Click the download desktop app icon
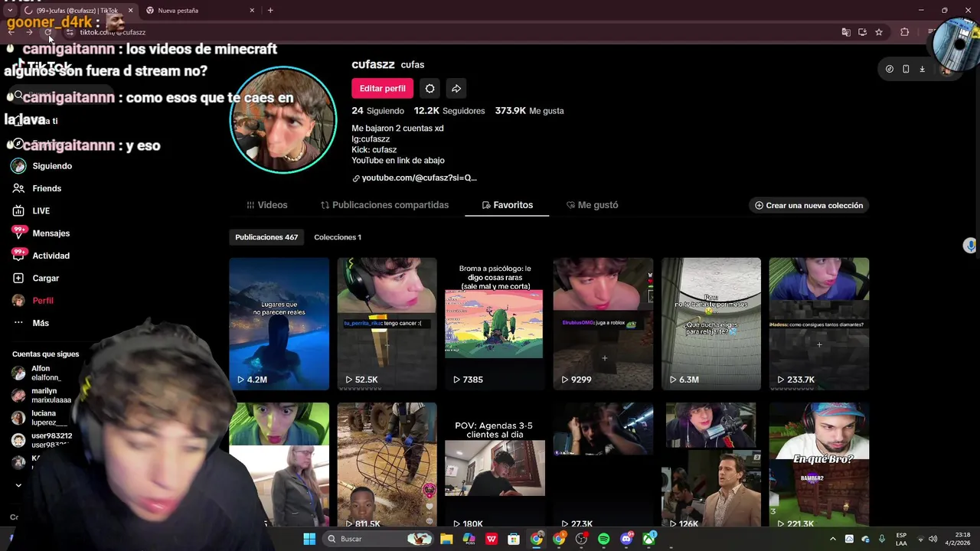The height and width of the screenshot is (551, 980). tap(922, 69)
